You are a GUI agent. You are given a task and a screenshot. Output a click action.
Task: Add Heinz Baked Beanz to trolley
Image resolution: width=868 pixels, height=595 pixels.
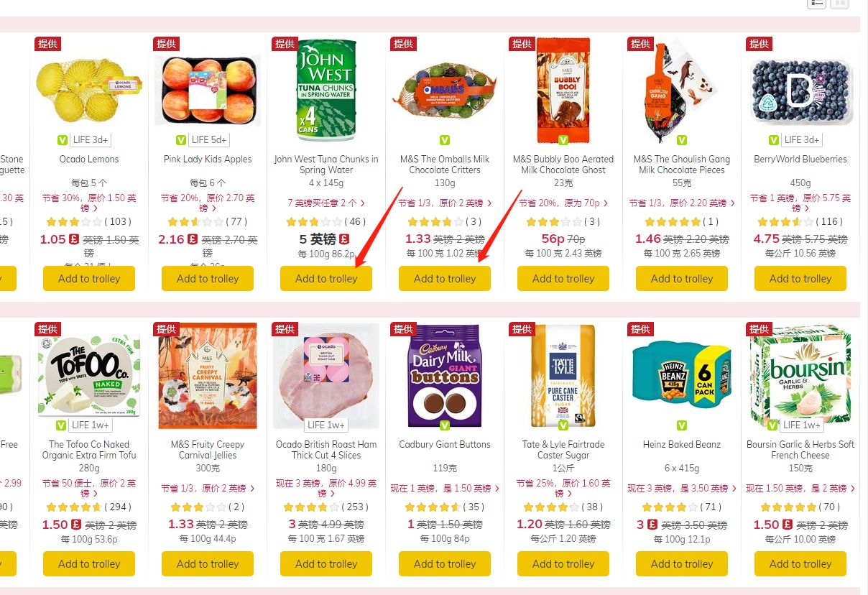[682, 564]
